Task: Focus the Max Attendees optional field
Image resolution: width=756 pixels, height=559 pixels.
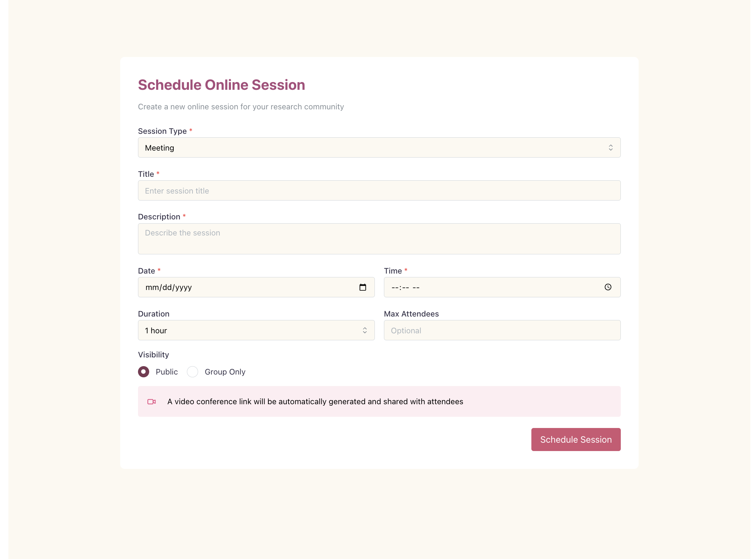Action: [x=502, y=330]
